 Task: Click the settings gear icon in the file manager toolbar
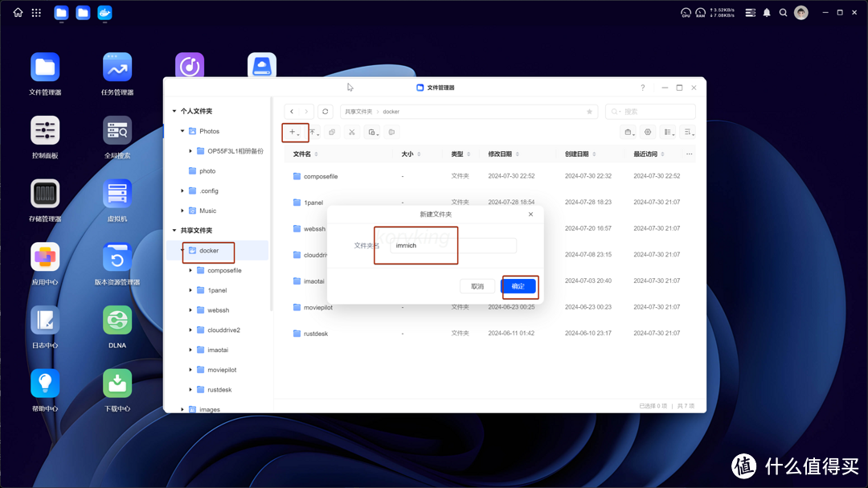pos(648,132)
